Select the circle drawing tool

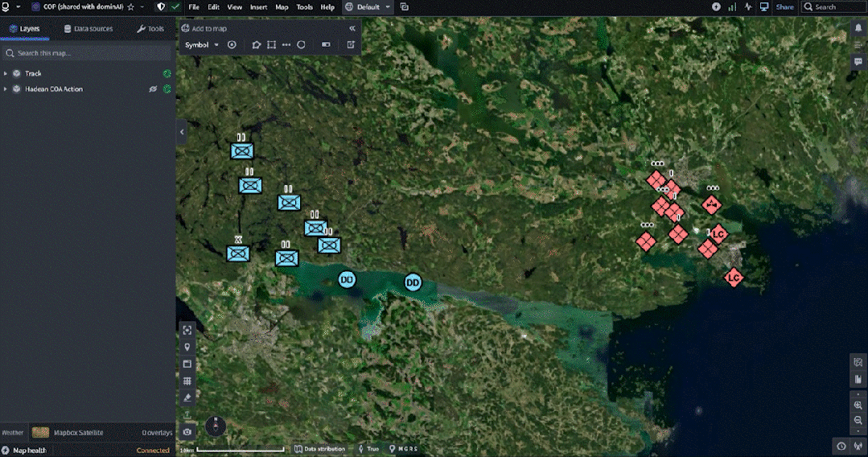(x=301, y=45)
